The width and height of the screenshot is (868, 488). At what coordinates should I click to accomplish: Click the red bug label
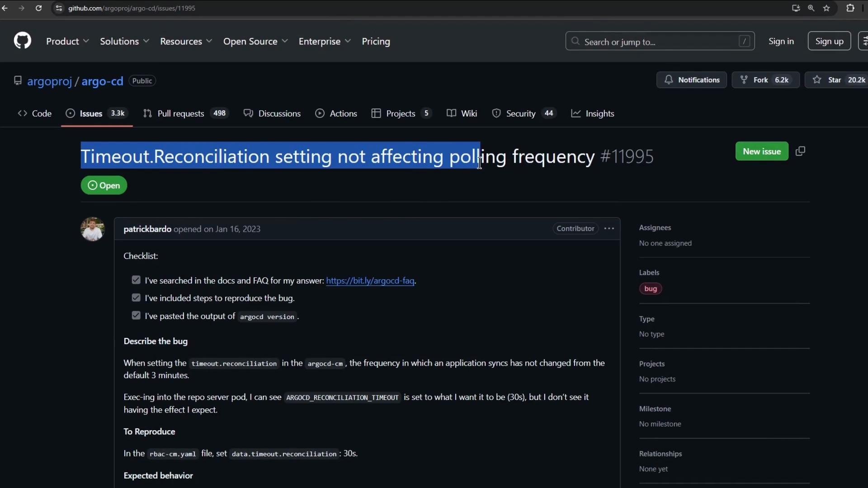tap(651, 289)
